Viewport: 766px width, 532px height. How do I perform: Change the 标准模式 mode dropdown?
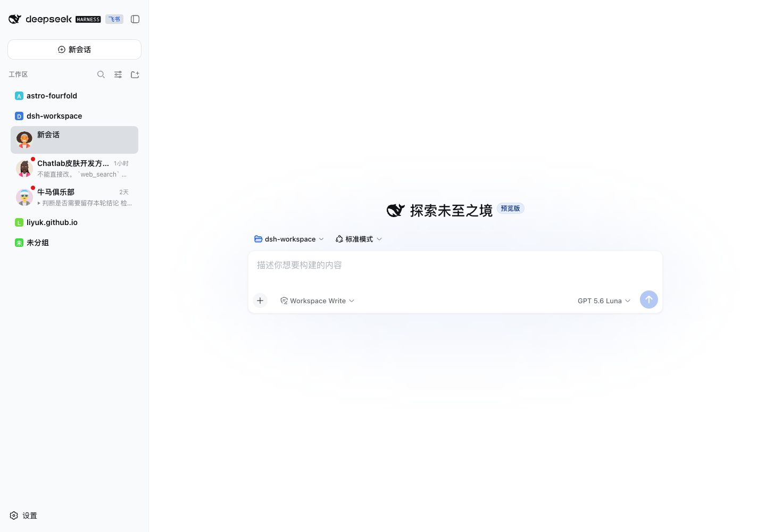[359, 239]
